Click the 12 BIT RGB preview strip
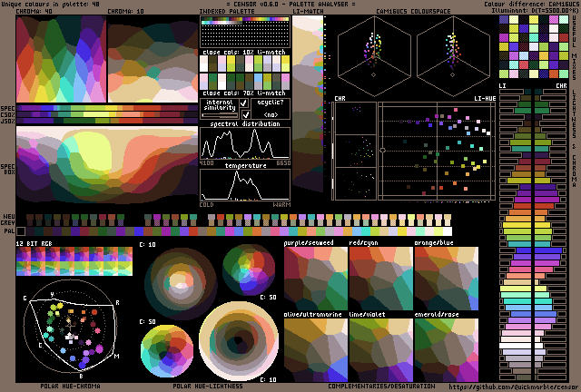This screenshot has width=581, height=392. (x=74, y=261)
